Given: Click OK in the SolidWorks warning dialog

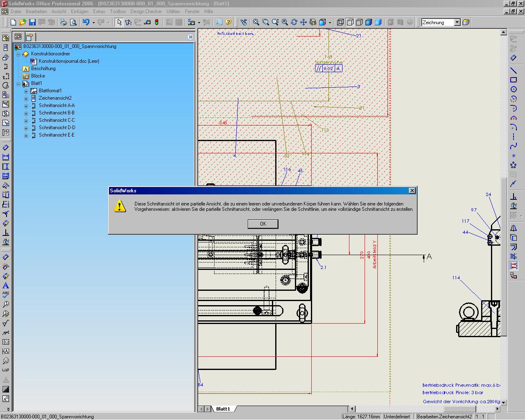Looking at the screenshot, I should pos(263,224).
